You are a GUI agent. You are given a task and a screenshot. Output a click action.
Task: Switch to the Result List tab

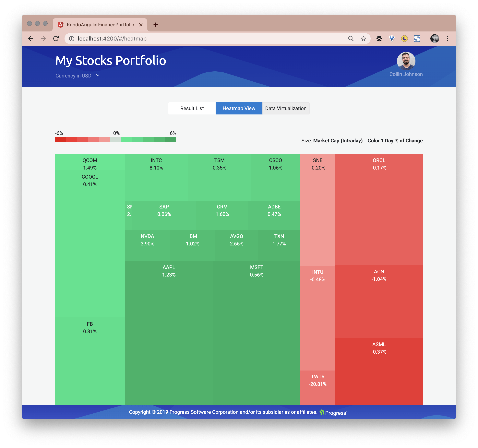pos(192,108)
